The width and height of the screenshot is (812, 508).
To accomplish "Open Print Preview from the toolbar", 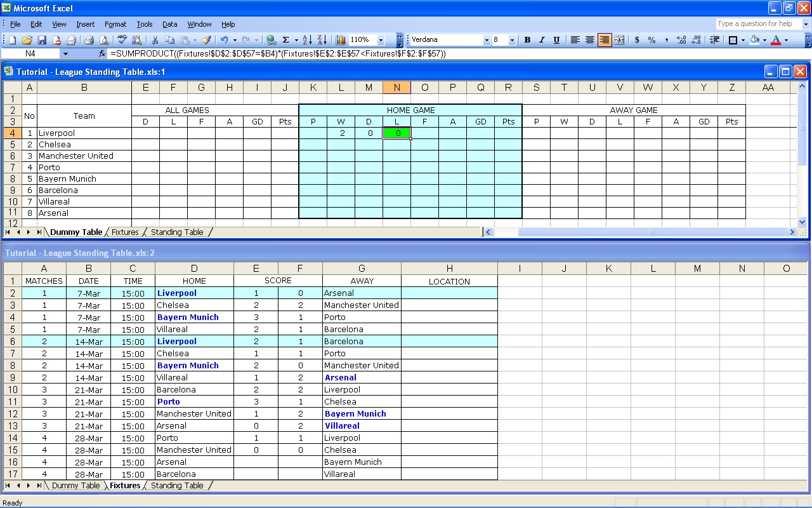I will tap(104, 40).
